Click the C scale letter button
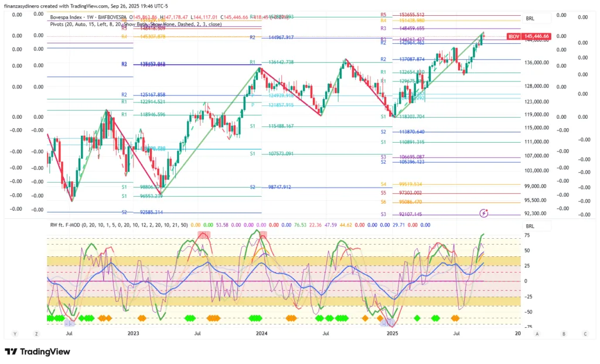Viewport: 600px width, 364px height. click(x=585, y=334)
